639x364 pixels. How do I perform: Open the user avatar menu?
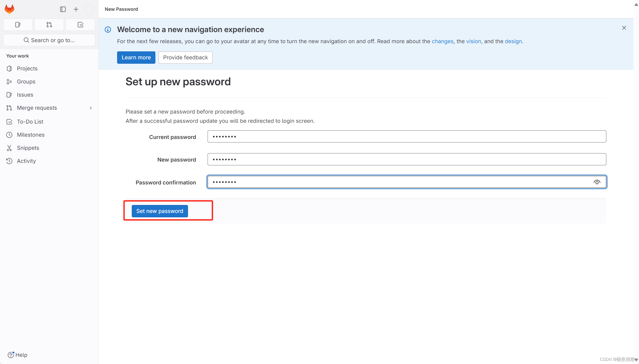click(89, 9)
